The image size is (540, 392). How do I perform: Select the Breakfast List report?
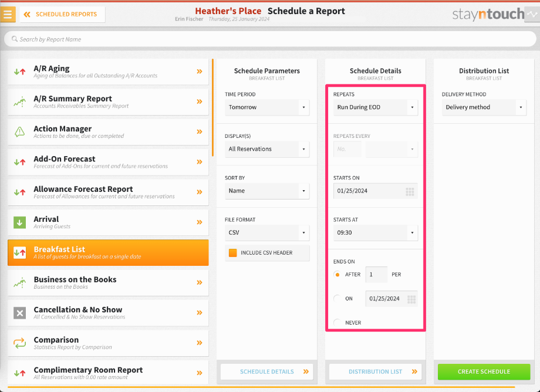(x=108, y=252)
